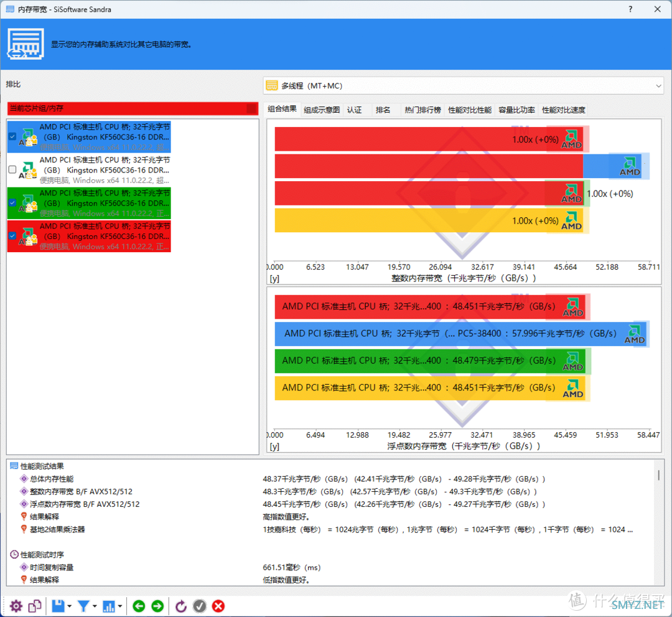Screen dimensions: 672x617
Task: Select the 时间复制容量 row
Action: [330, 567]
